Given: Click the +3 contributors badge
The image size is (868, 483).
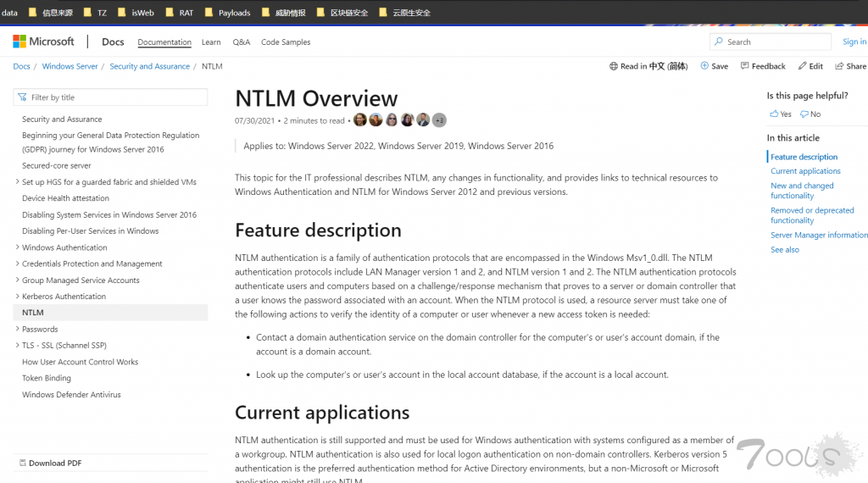Looking at the screenshot, I should pyautogui.click(x=439, y=120).
